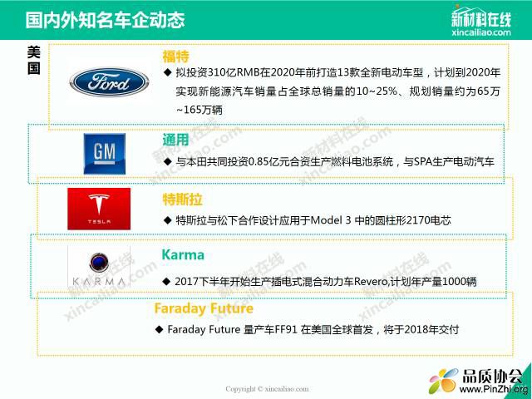This screenshot has height=399, width=532.
Task: Select the ~165万辆 text
Action: coord(199,110)
